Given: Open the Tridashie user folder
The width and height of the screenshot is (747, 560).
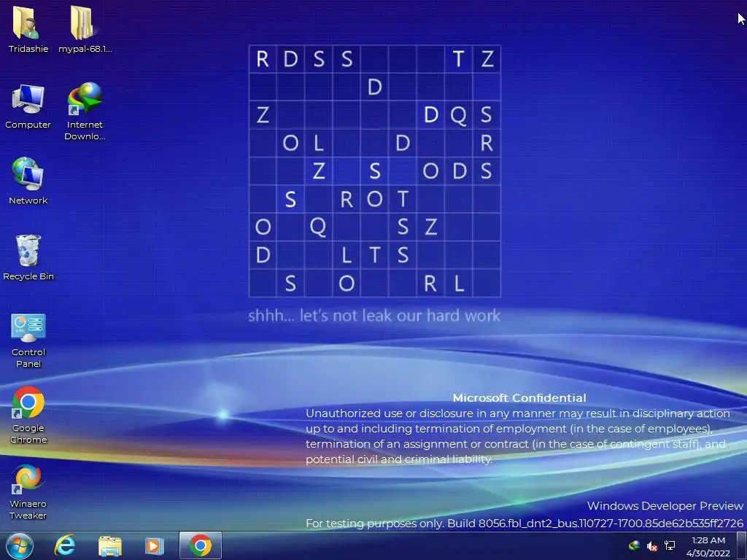Looking at the screenshot, I should (x=28, y=28).
